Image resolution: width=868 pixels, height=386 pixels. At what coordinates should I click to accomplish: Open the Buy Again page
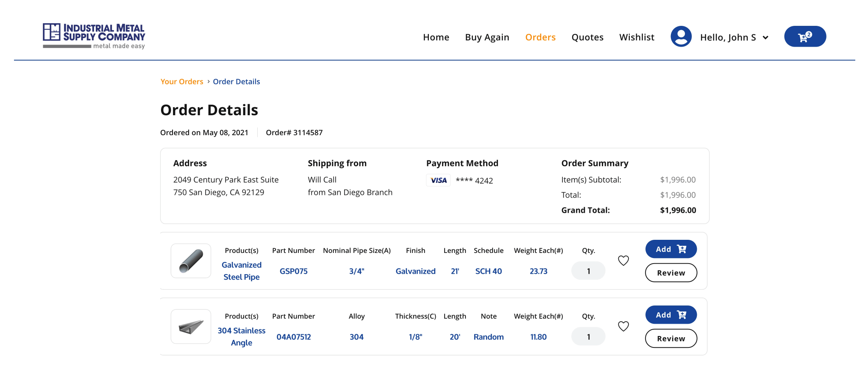[487, 37]
